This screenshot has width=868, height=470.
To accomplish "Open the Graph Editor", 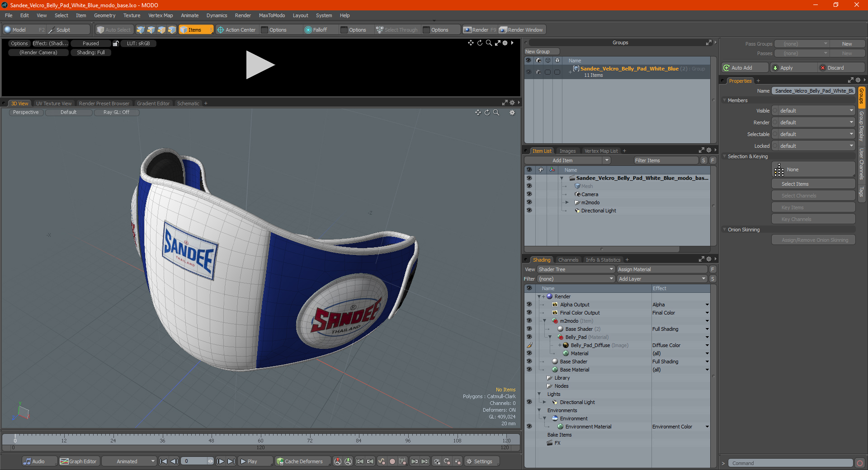I will 79,461.
